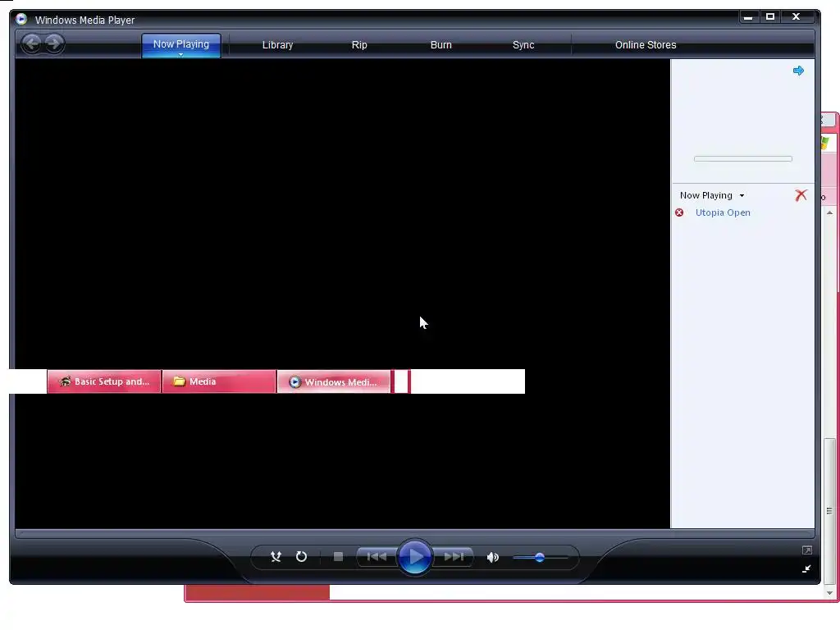Open the Online Stores tab
This screenshot has width=840, height=630.
coord(646,45)
